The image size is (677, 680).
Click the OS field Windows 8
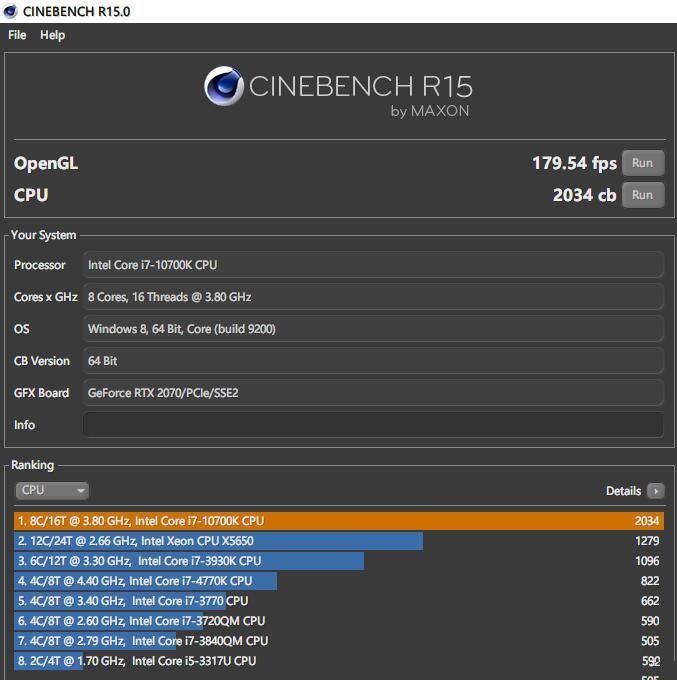click(373, 329)
